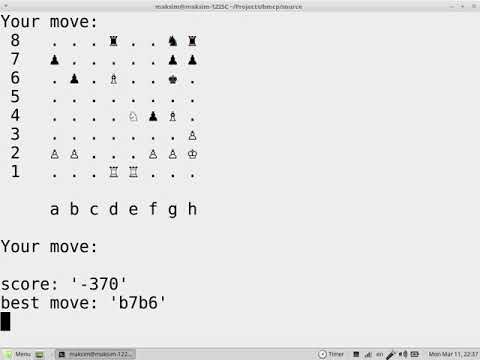Open the Menu button on taskbar
The image size is (480, 360).
[x=18, y=354]
